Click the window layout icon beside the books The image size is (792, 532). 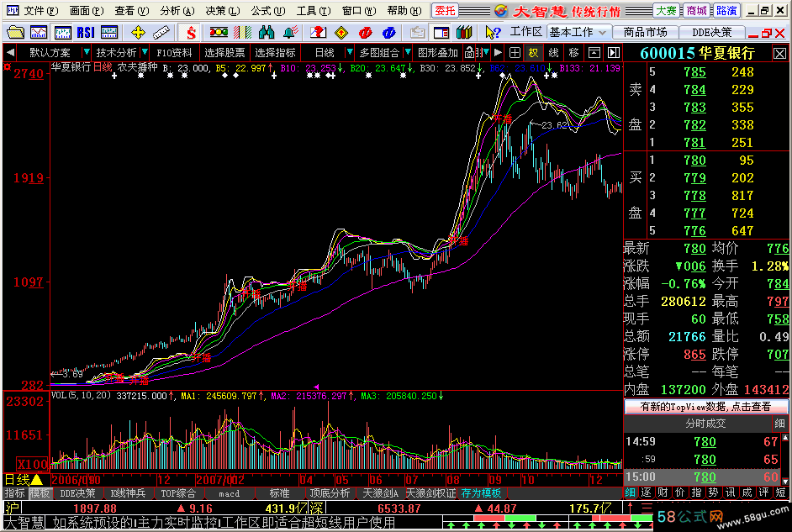point(441,33)
